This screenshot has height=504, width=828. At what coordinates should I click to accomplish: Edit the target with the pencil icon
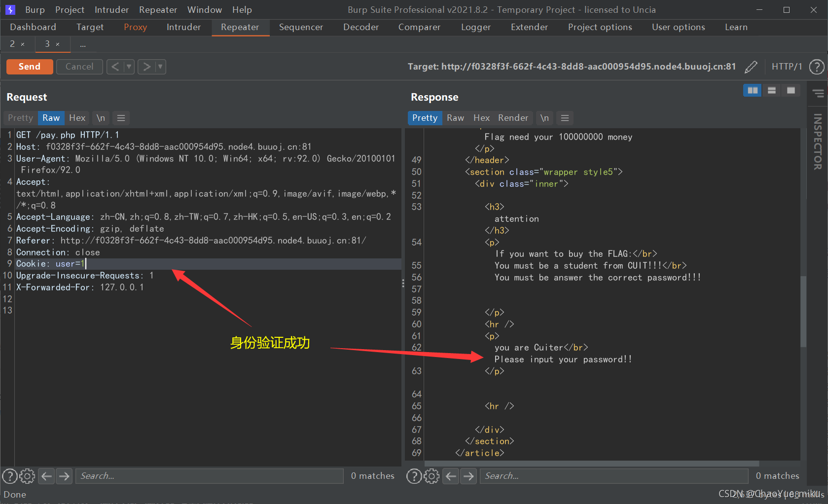point(751,67)
